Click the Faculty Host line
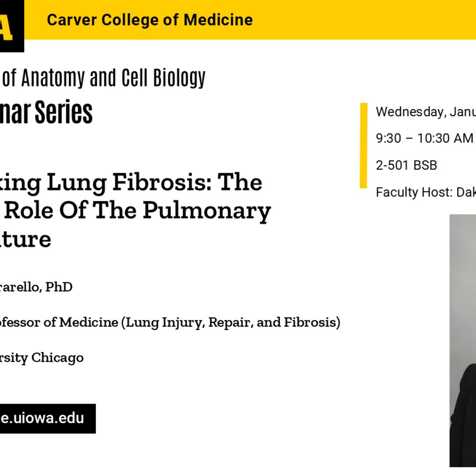 425,192
